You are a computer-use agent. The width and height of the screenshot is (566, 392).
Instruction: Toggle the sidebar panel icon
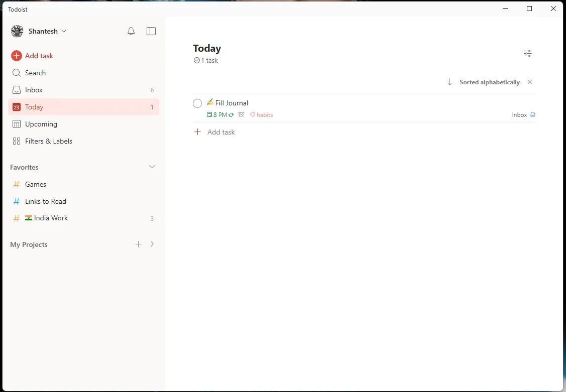pos(151,32)
